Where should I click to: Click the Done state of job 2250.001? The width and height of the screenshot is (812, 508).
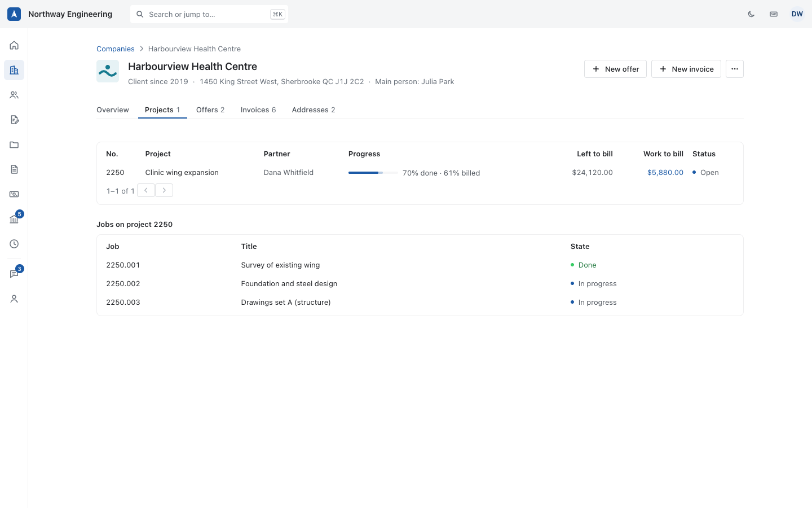pyautogui.click(x=584, y=265)
